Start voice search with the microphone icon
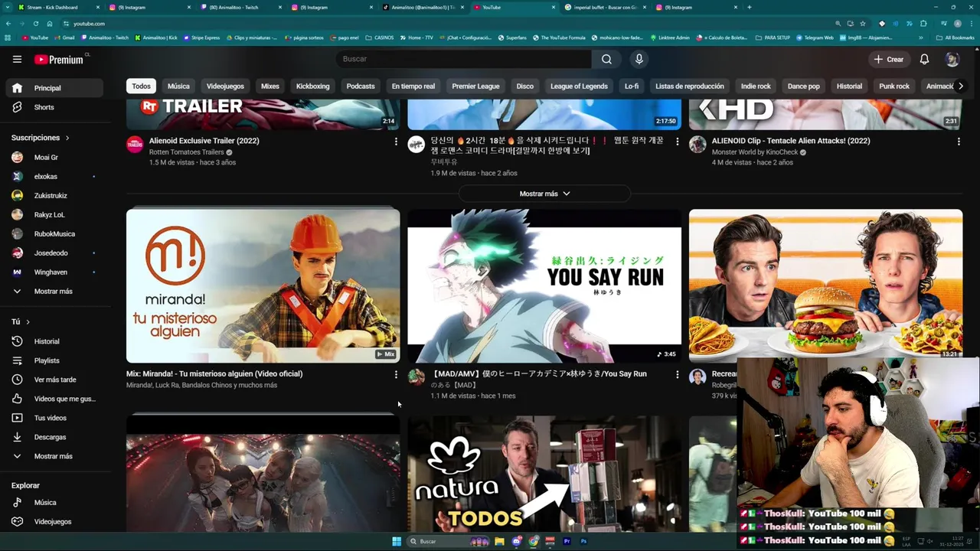 (639, 59)
